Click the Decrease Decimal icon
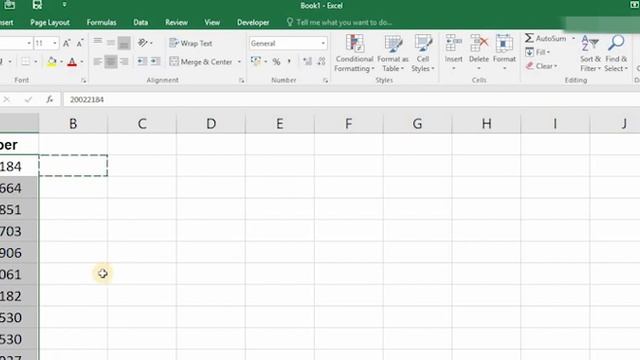 [321, 62]
